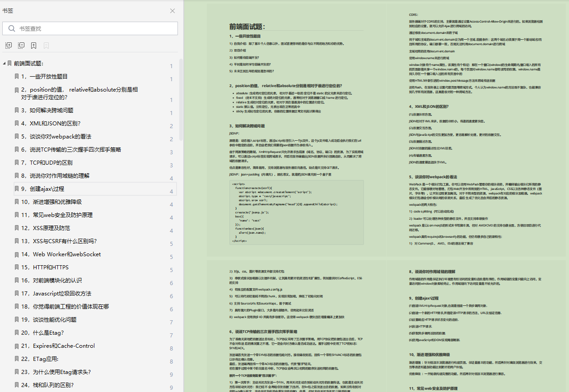
Task: Click the bookmark icon beside 谈谈你对webpack的看法
Action: (17, 136)
